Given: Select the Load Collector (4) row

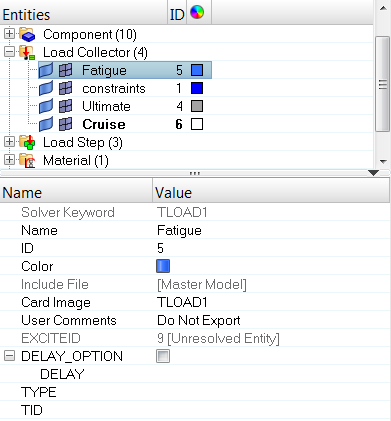Looking at the screenshot, I should [x=95, y=52].
